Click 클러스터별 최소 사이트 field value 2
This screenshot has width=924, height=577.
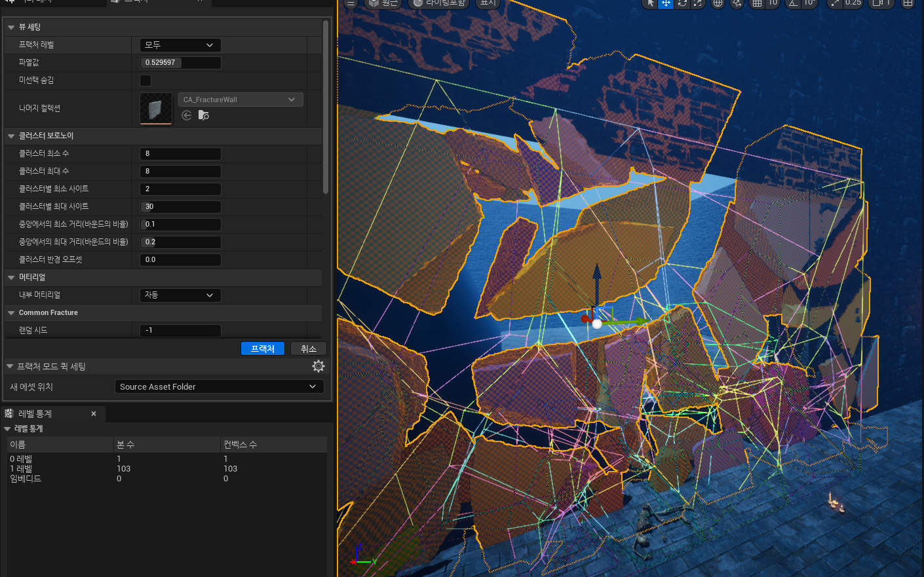180,189
